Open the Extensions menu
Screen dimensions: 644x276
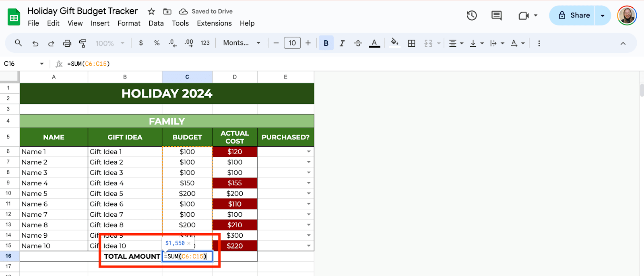(x=214, y=23)
